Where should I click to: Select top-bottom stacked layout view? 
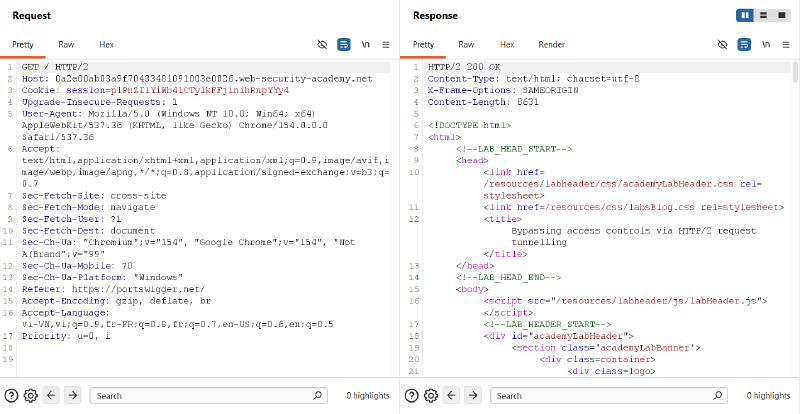coord(763,15)
